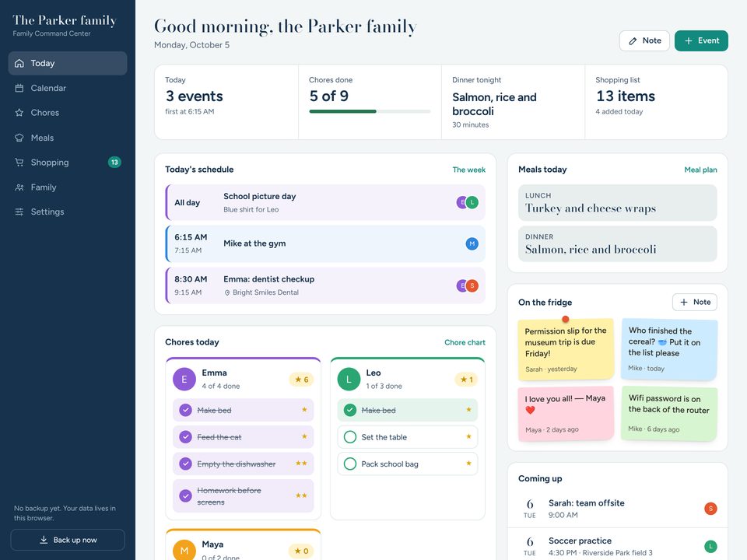
Task: Click Leo's star points badge showing 1
Action: coord(466,380)
